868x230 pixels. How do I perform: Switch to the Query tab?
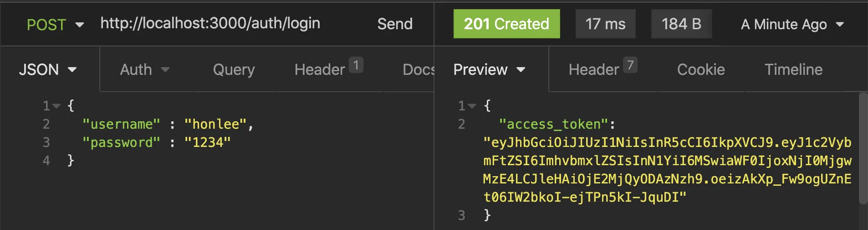tap(234, 70)
